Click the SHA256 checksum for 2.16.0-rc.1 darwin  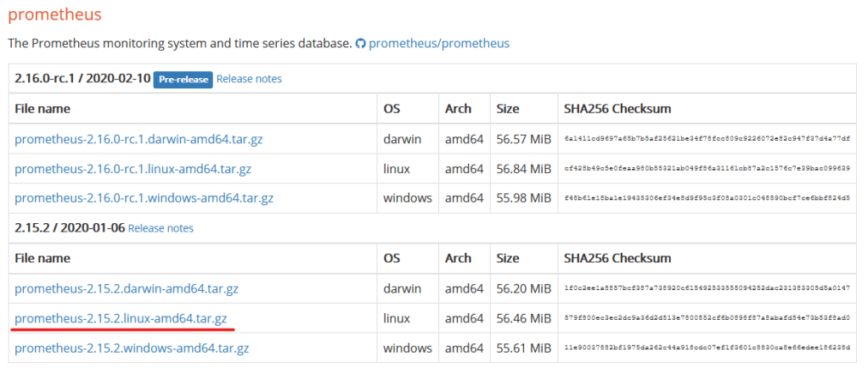coord(707,139)
